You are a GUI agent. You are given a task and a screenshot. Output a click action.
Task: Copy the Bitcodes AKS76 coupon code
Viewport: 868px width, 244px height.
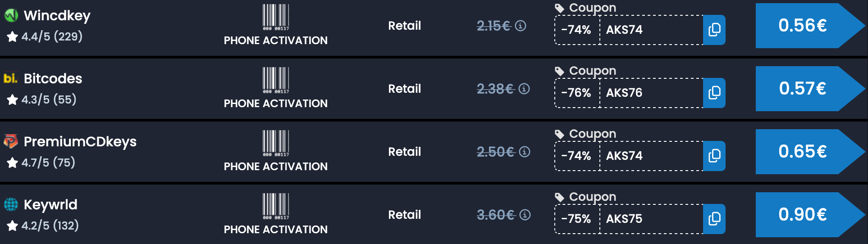coord(714,93)
